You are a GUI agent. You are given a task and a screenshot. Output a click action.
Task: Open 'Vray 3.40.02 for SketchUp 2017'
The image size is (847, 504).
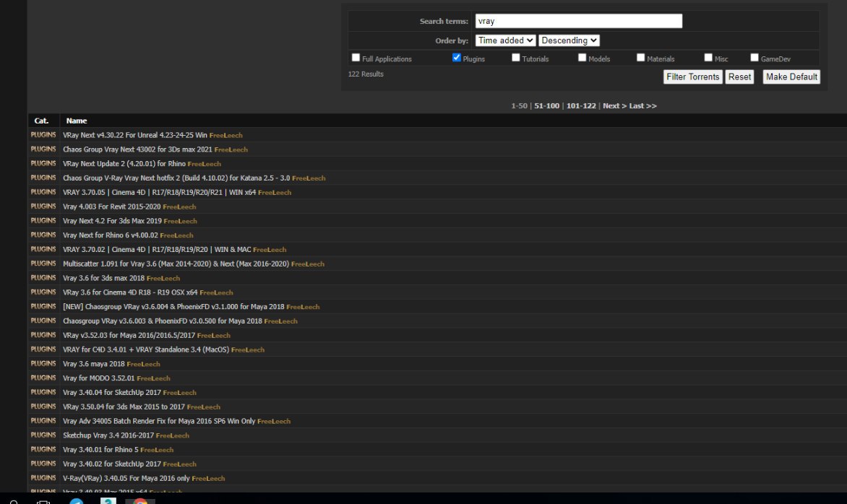click(112, 464)
